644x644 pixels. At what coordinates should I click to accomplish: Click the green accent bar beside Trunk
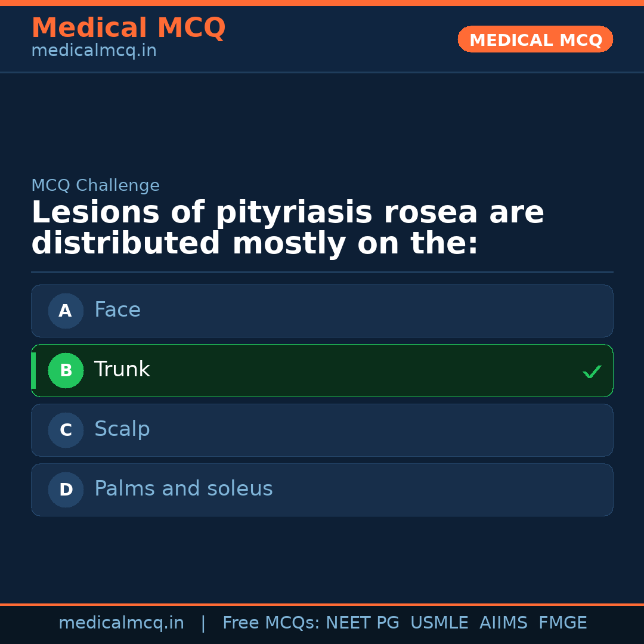(33, 370)
